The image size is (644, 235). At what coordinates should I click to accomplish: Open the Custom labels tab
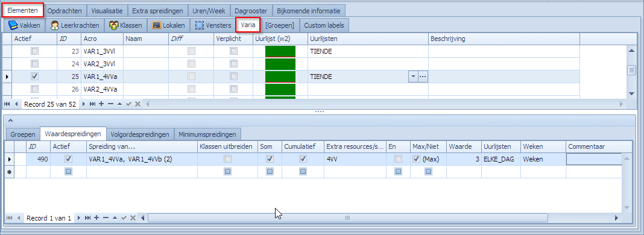click(x=324, y=25)
